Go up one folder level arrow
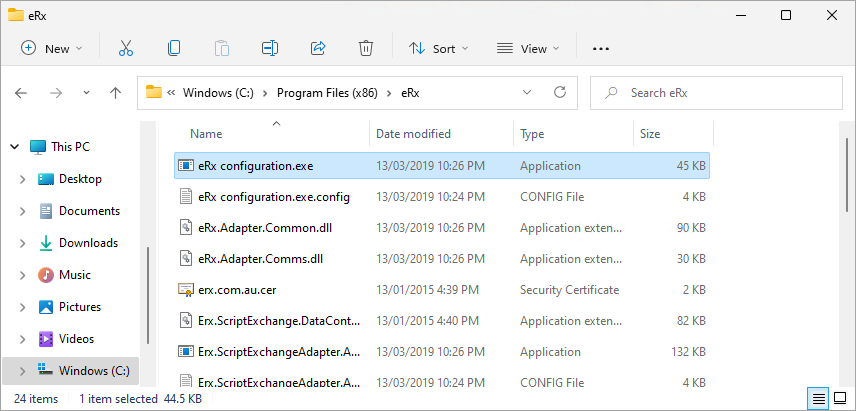The image size is (856, 411). 115,93
